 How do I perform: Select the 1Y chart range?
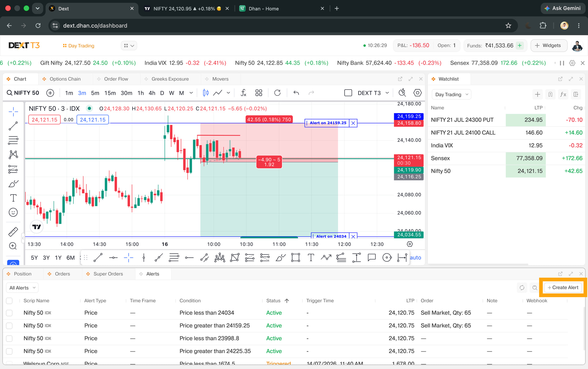coord(58,258)
